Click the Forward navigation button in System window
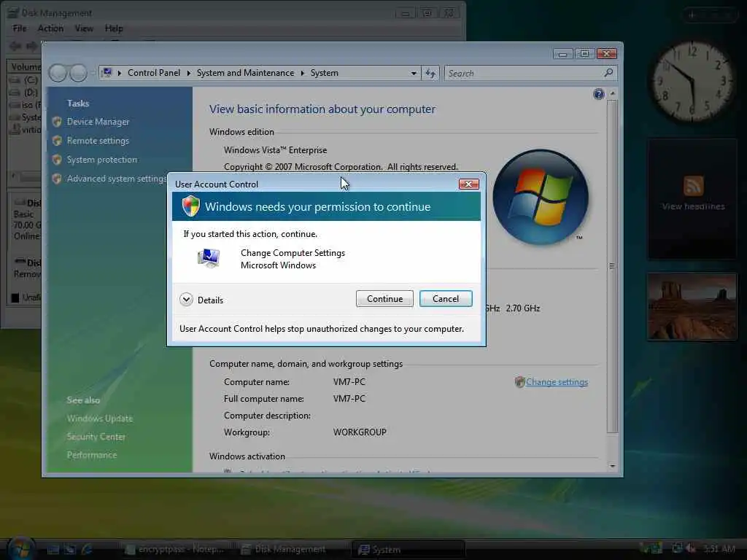Image resolution: width=747 pixels, height=560 pixels. [79, 73]
